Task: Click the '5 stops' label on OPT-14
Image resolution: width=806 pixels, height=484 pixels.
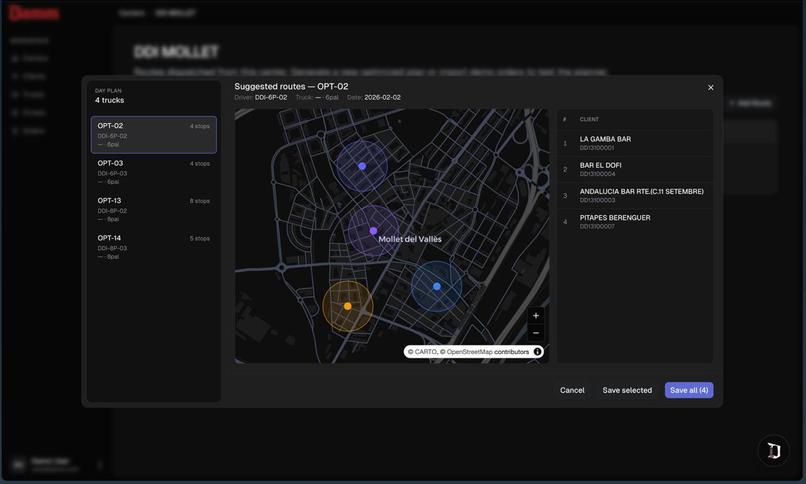Action: pyautogui.click(x=200, y=239)
